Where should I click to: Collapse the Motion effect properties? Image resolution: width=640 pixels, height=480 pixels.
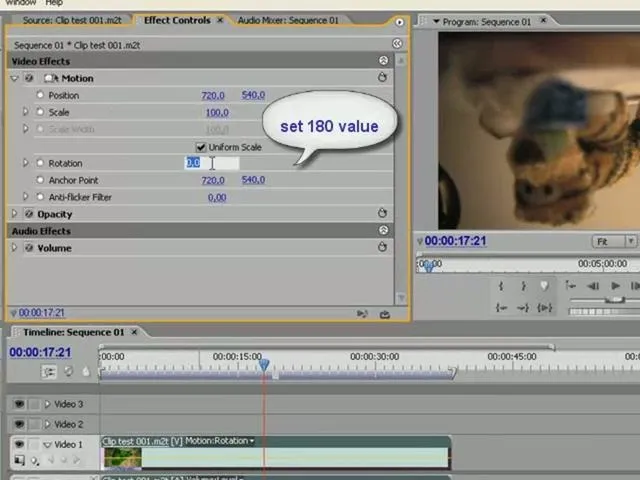coord(15,78)
